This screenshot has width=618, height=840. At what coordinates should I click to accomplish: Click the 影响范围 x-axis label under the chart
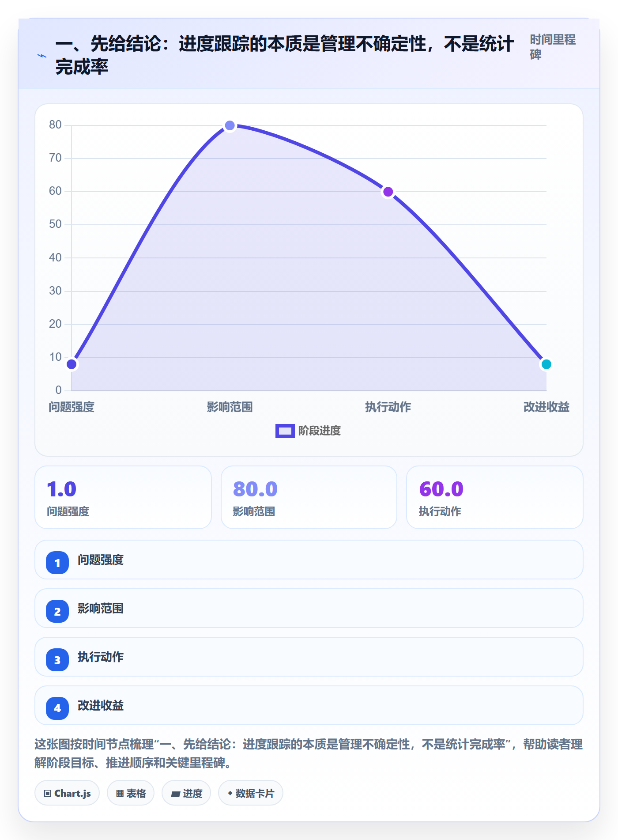tap(230, 407)
